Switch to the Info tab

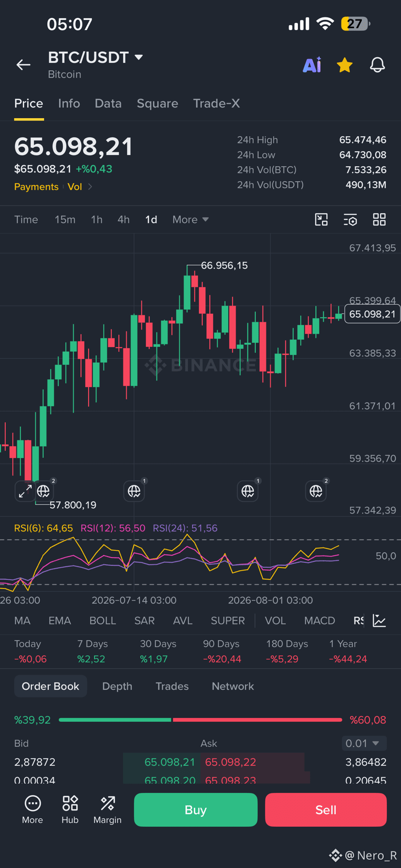coord(69,103)
